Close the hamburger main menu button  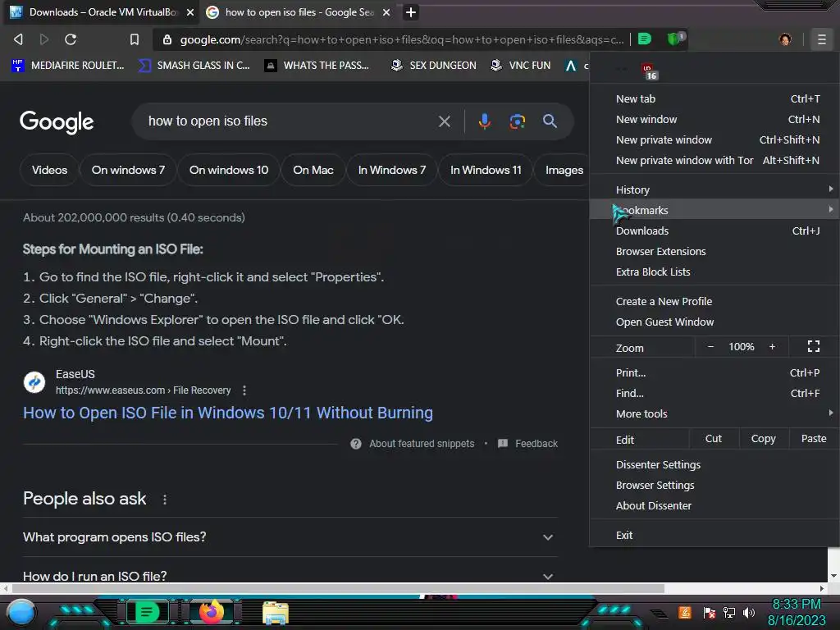tap(821, 39)
